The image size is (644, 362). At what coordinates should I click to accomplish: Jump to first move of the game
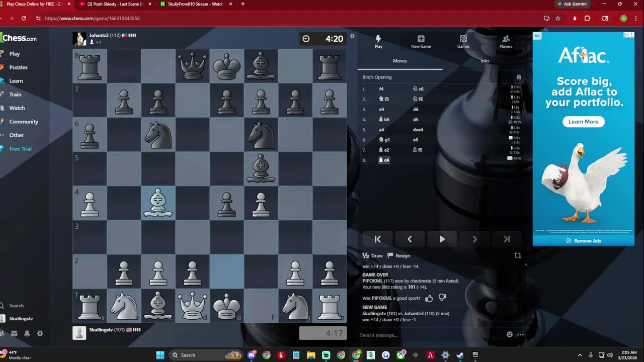tap(377, 239)
